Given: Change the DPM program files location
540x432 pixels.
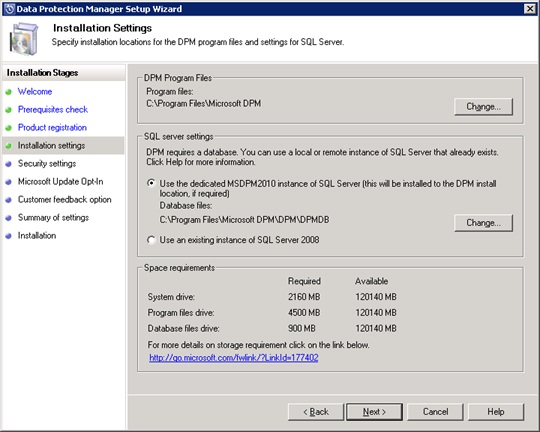Looking at the screenshot, I should click(x=483, y=107).
